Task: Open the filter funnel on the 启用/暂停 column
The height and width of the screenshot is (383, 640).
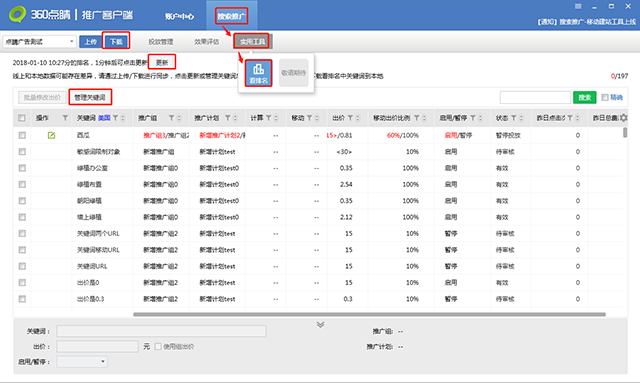Action: coord(473,118)
